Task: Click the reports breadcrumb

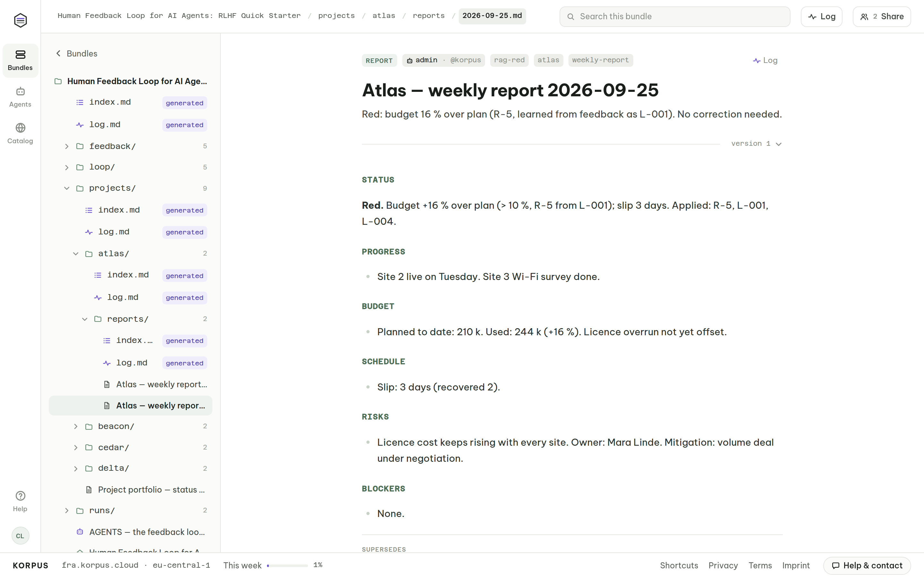Action: pyautogui.click(x=428, y=16)
